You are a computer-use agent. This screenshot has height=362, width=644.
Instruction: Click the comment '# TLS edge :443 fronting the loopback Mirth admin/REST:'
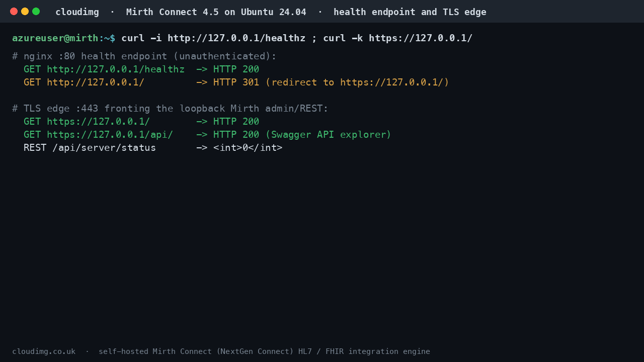click(x=170, y=109)
